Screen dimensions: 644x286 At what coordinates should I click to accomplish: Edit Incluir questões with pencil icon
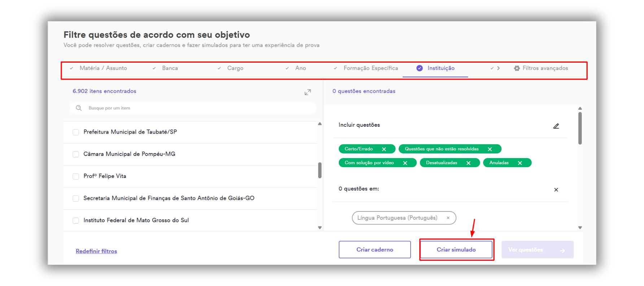tap(556, 126)
